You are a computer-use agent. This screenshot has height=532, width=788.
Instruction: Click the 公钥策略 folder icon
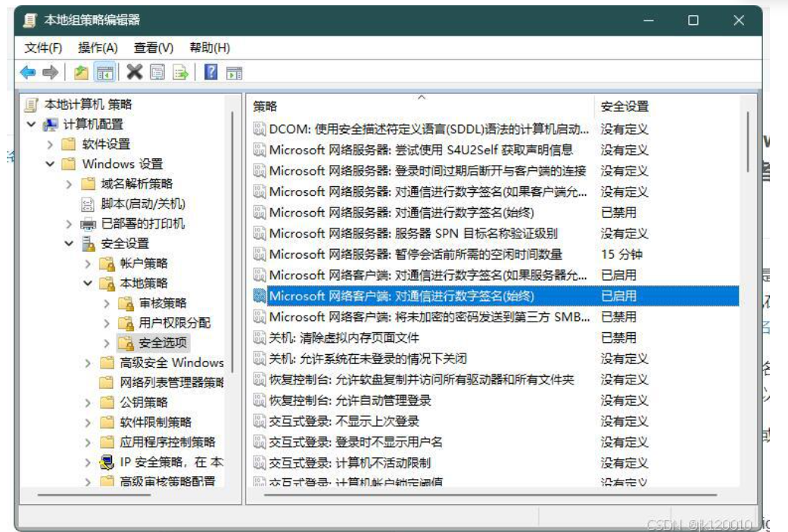[107, 403]
